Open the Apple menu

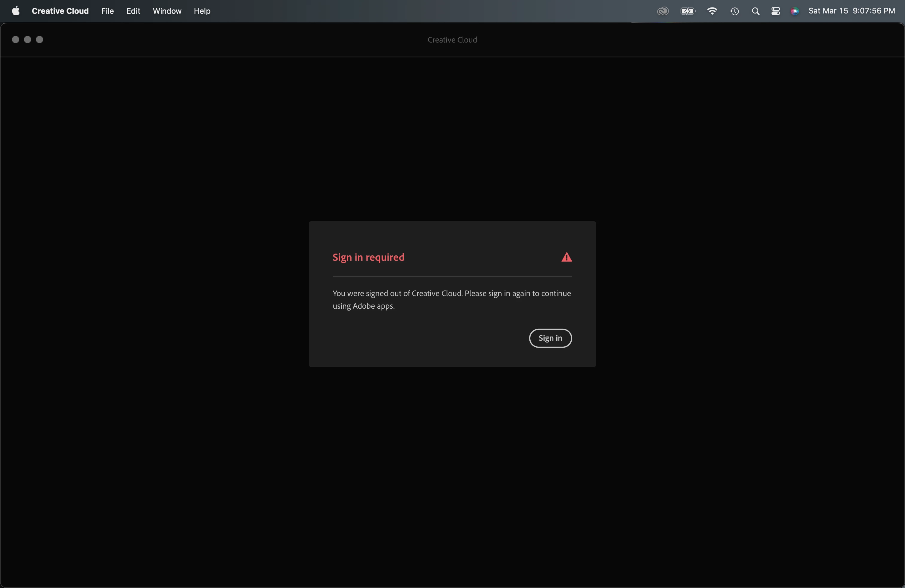point(16,11)
